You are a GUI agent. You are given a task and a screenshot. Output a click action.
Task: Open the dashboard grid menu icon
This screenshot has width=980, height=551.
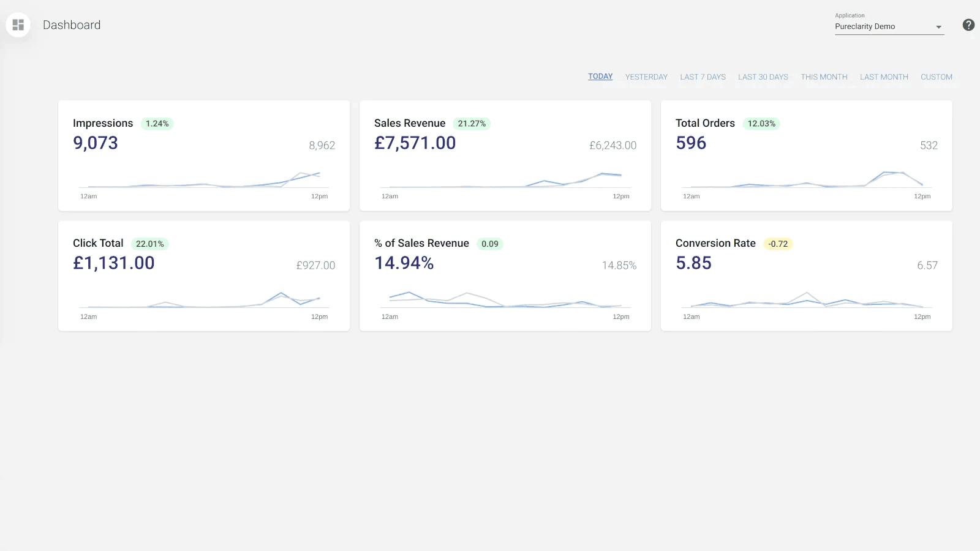point(18,25)
